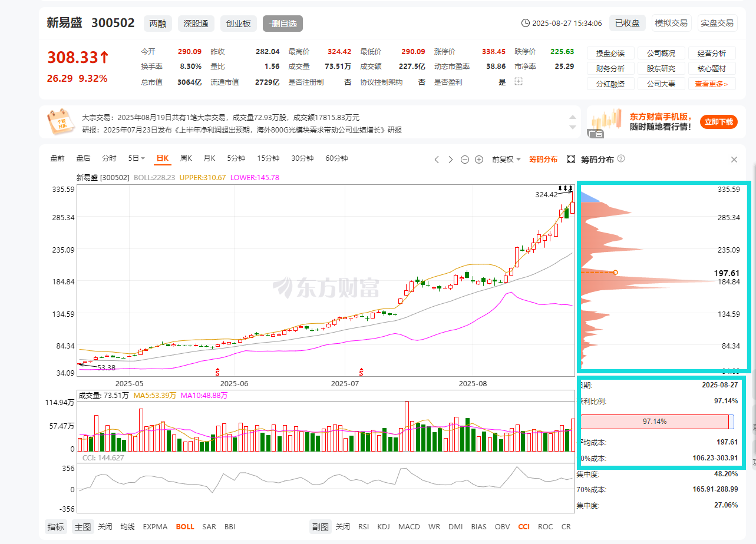Switch to 日K chart tab
756x544 pixels.
click(x=163, y=158)
